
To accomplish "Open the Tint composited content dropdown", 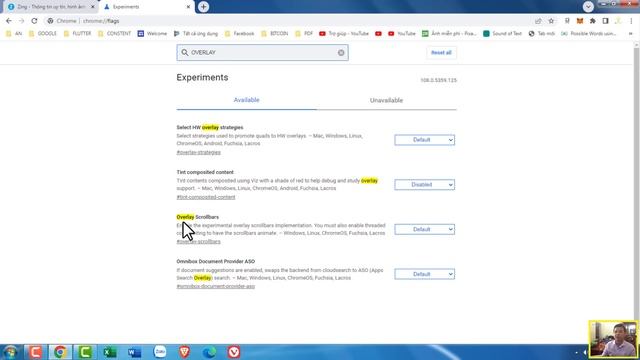I will tap(424, 185).
